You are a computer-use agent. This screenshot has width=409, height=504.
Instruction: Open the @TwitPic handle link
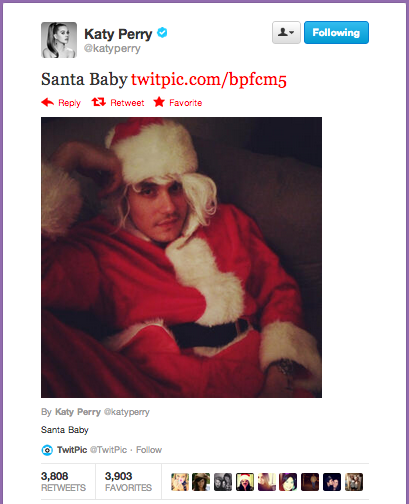108,450
